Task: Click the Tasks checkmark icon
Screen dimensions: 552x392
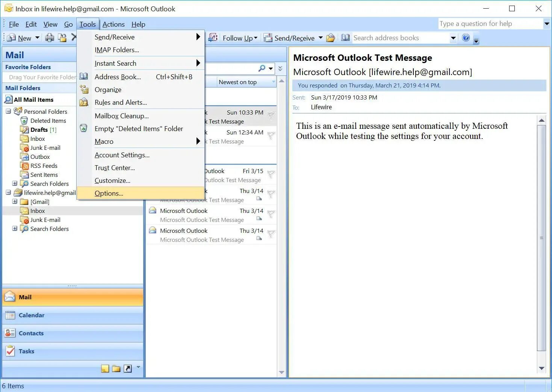Action: click(x=10, y=351)
